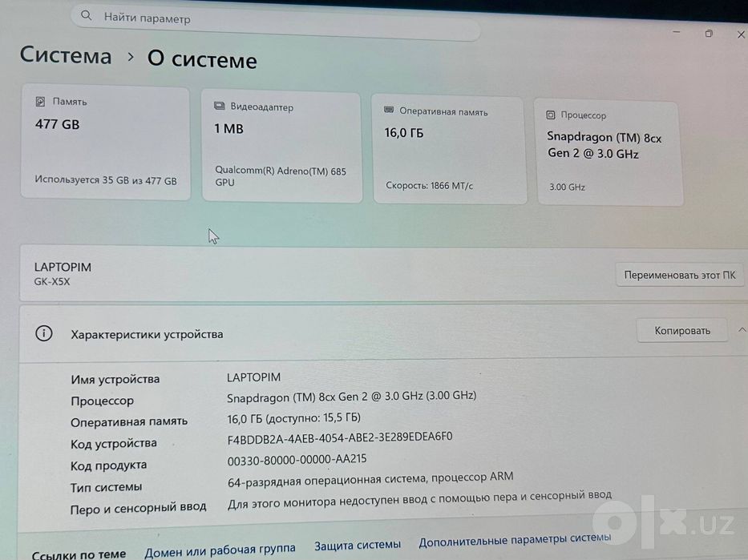
Task: Select device code 'F4BDDB2A-4AEB-4054-ABE2-3E289EDEA6F0'
Action: 340,438
